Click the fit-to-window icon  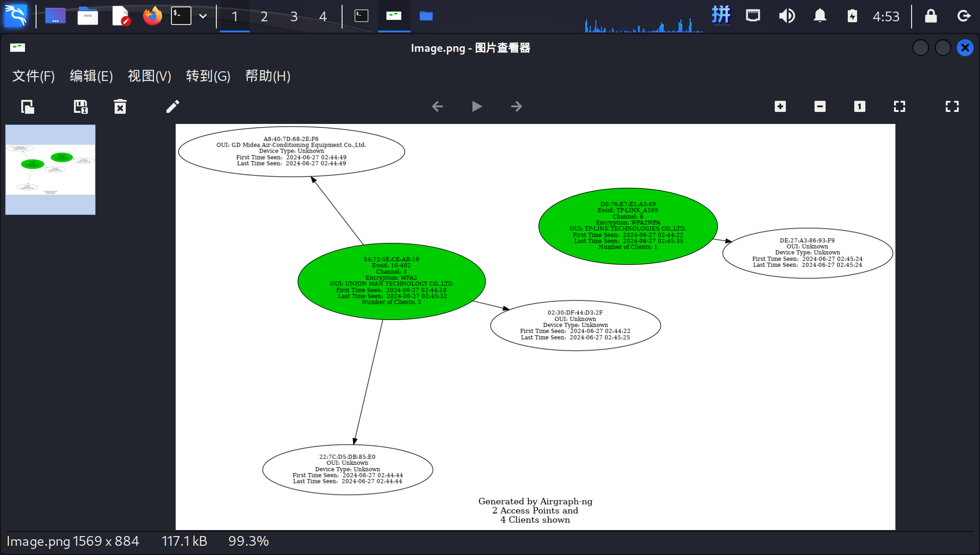[x=900, y=107]
